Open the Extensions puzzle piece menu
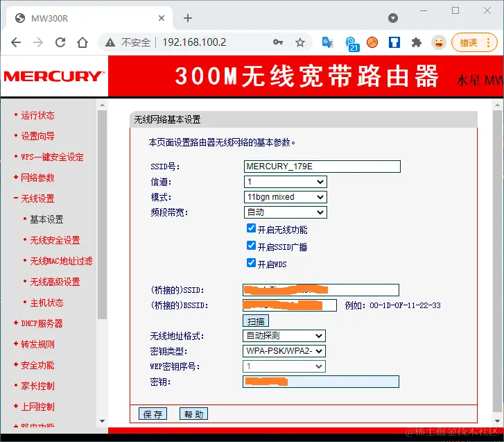The height and width of the screenshot is (442, 504). click(x=417, y=42)
